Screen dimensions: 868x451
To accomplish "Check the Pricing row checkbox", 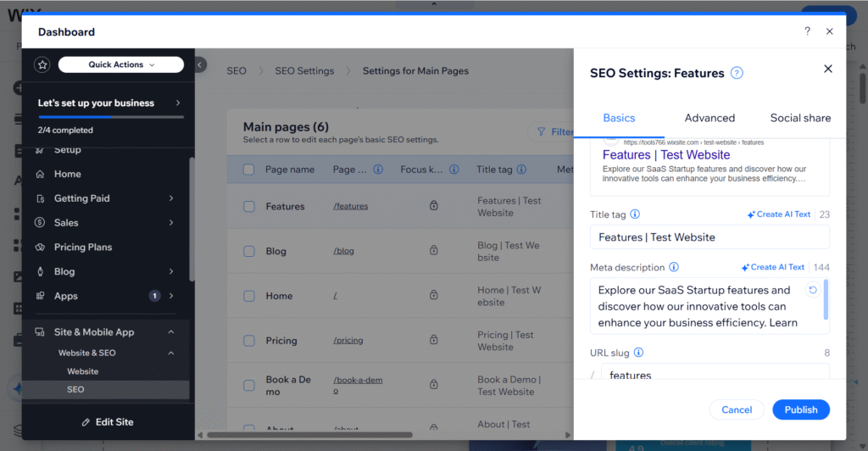I will (249, 341).
